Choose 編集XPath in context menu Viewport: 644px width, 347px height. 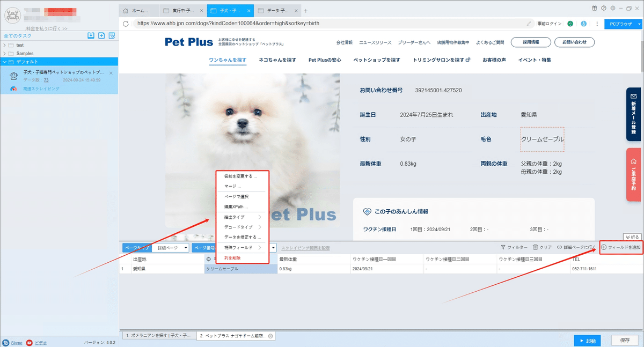(242, 206)
